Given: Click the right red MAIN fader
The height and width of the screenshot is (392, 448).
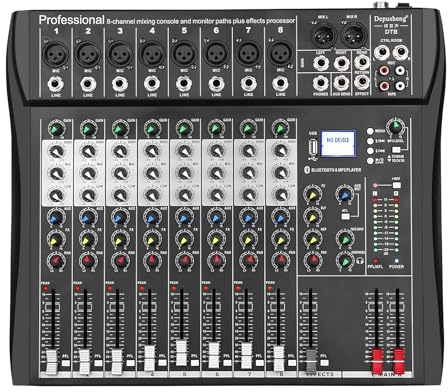Looking at the screenshot, I should [399, 361].
